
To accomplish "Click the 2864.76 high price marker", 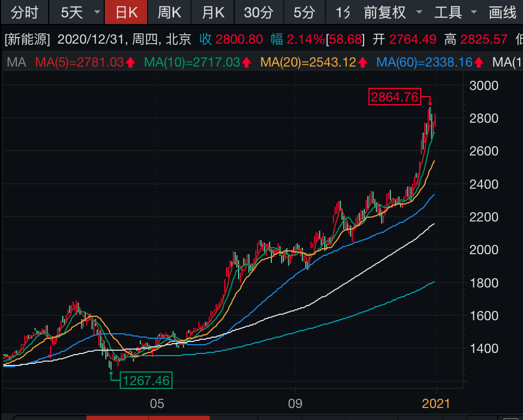I will click(395, 97).
